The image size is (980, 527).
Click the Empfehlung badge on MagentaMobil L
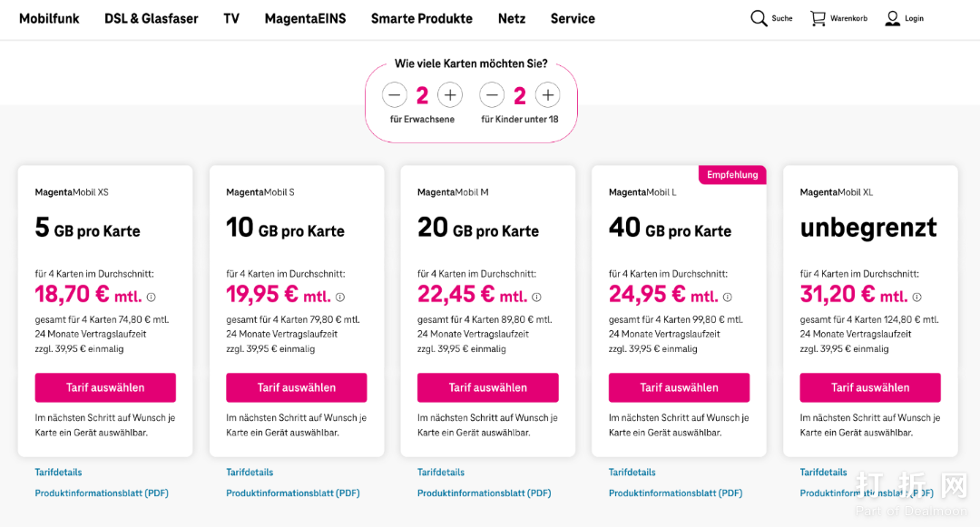click(x=732, y=175)
